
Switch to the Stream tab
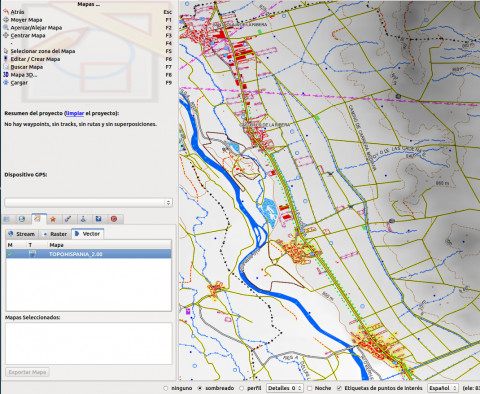(x=22, y=234)
